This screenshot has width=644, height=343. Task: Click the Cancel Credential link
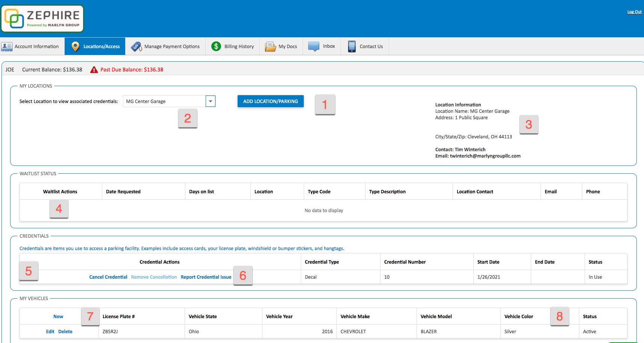click(x=108, y=277)
